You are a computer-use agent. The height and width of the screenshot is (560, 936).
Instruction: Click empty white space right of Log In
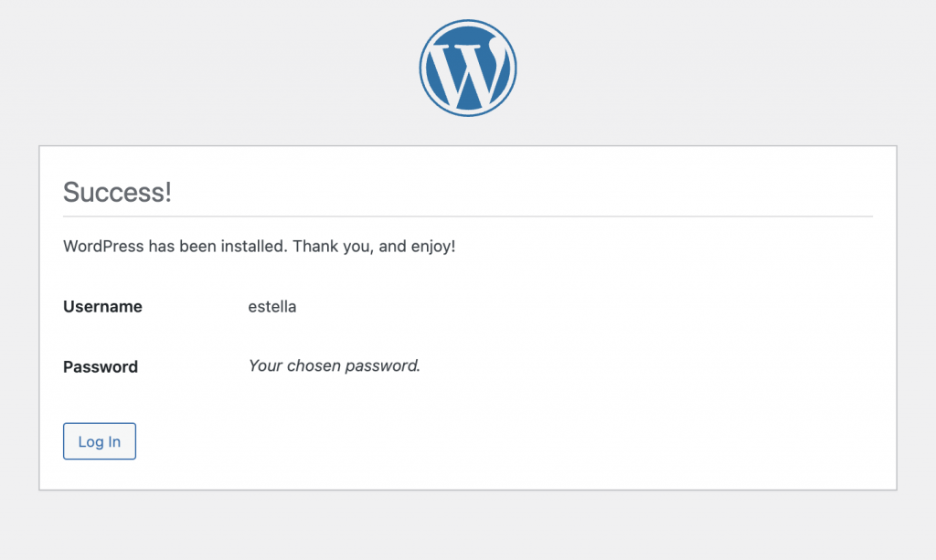477,441
